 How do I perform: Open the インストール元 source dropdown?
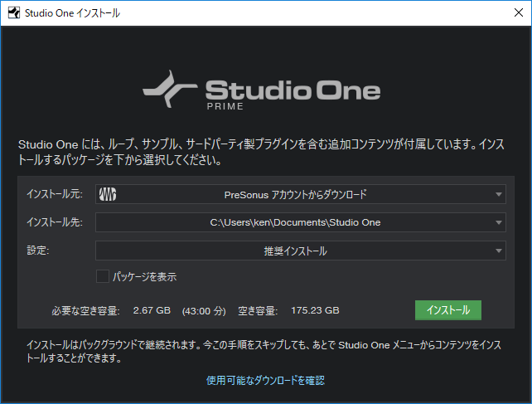[x=301, y=194]
